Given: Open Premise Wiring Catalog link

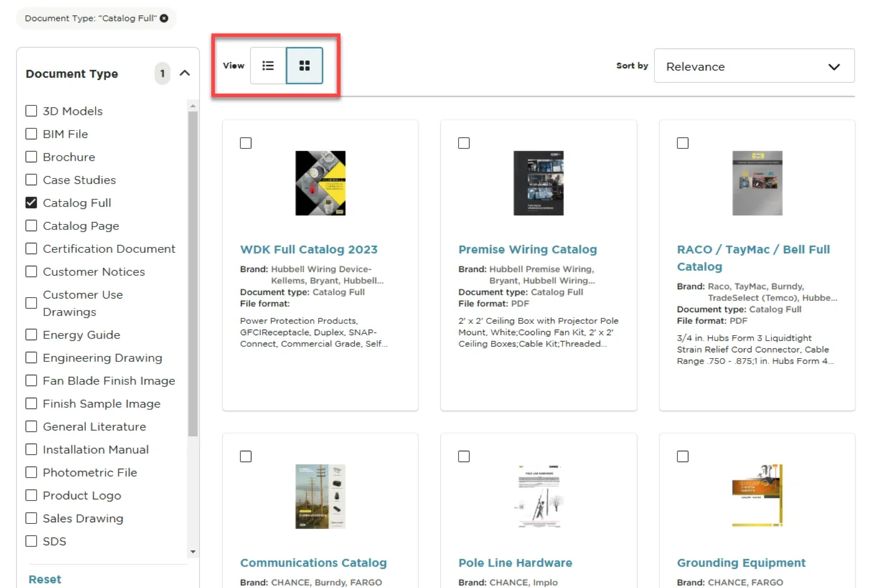Looking at the screenshot, I should coord(527,250).
